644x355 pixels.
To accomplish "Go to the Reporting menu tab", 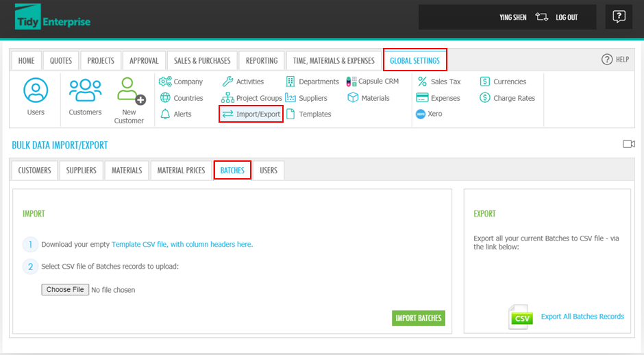I will click(x=262, y=60).
